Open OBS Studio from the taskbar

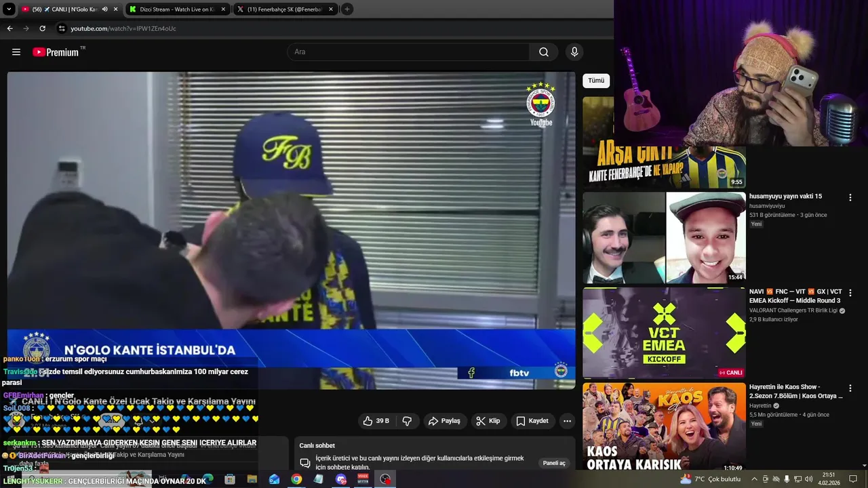coord(385,479)
